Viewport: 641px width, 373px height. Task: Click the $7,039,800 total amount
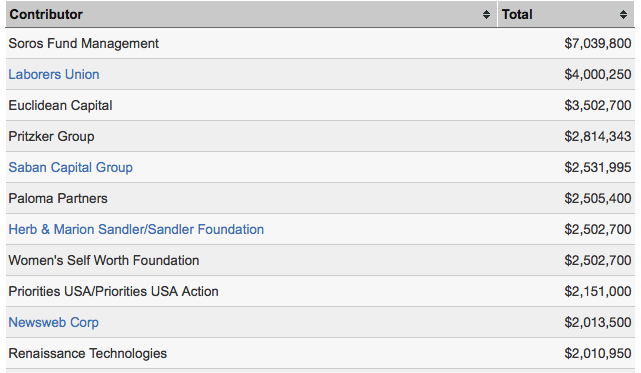point(598,43)
